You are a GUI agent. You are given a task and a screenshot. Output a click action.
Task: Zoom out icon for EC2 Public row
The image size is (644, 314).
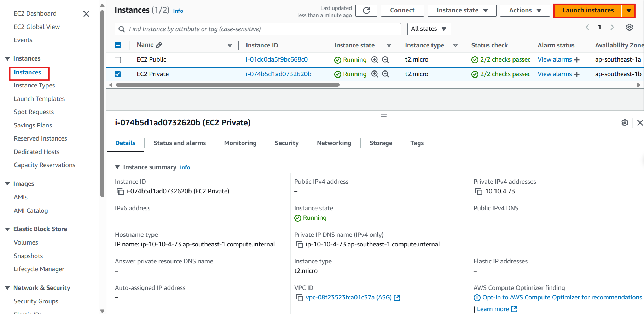(x=385, y=60)
